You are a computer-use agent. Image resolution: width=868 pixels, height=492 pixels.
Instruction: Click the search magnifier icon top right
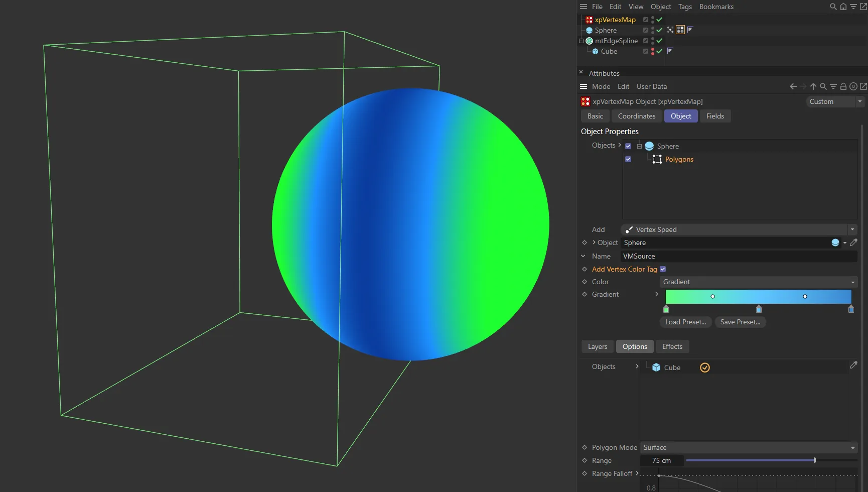832,7
